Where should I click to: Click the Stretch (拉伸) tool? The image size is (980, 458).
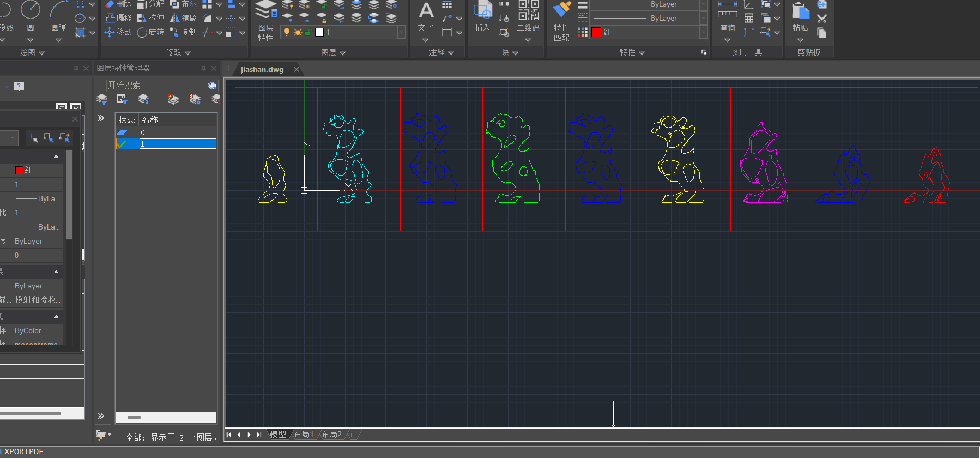150,18
